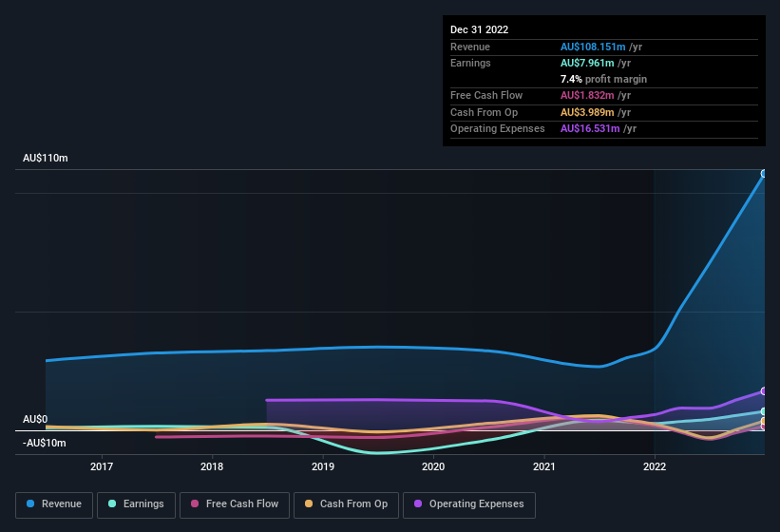
Task: Click the -AU$10m y-axis label
Action: tap(45, 443)
